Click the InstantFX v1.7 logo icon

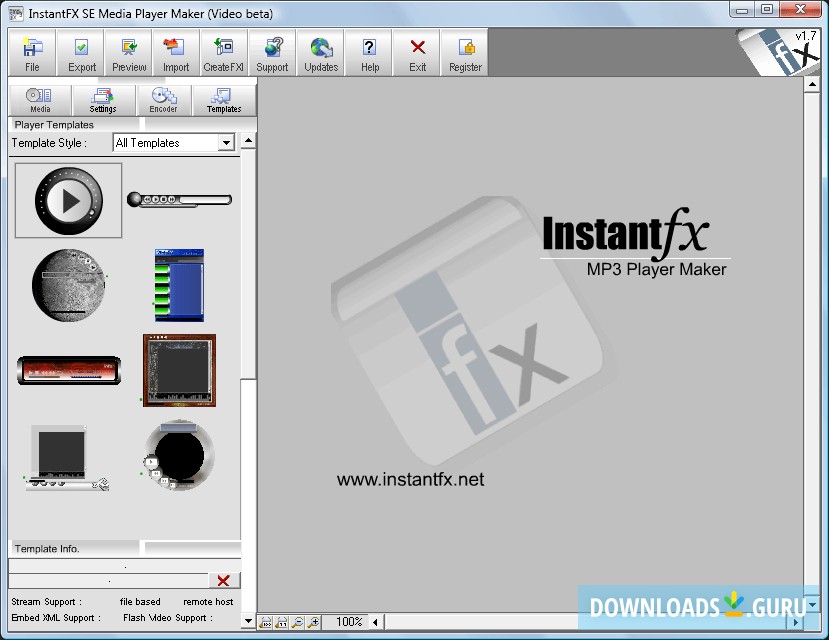click(x=780, y=52)
